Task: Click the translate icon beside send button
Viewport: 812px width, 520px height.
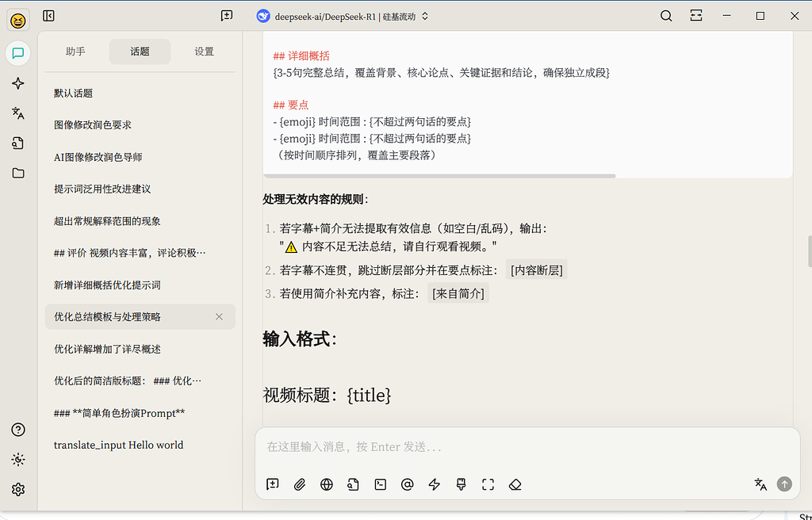Action: tap(760, 484)
